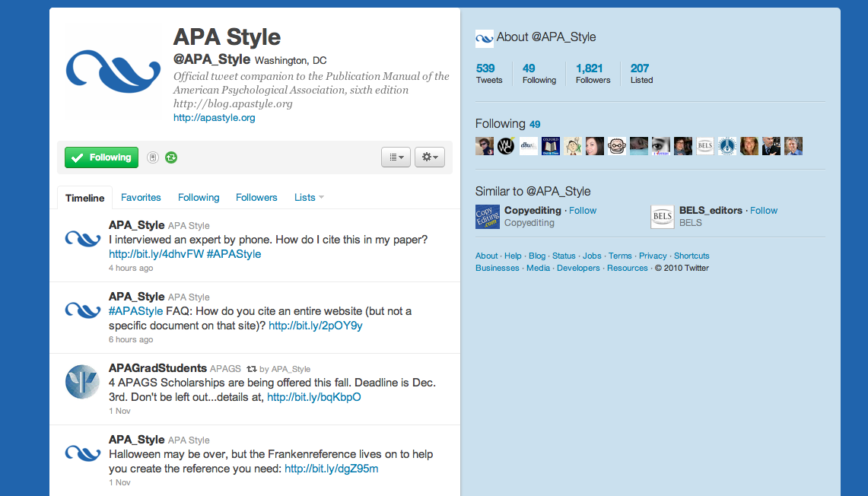The image size is (868, 496).
Task: Click avatar of the Frankenreference tweet
Action: pyautogui.click(x=82, y=453)
